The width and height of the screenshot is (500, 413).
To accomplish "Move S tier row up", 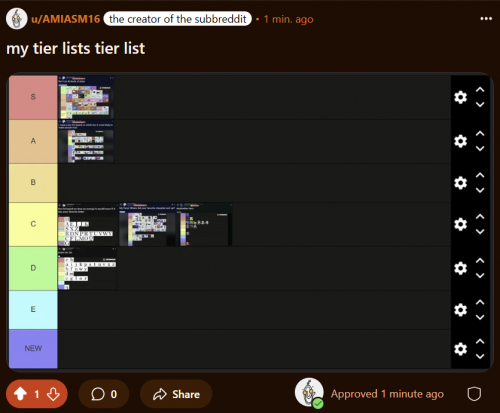I will pyautogui.click(x=480, y=89).
